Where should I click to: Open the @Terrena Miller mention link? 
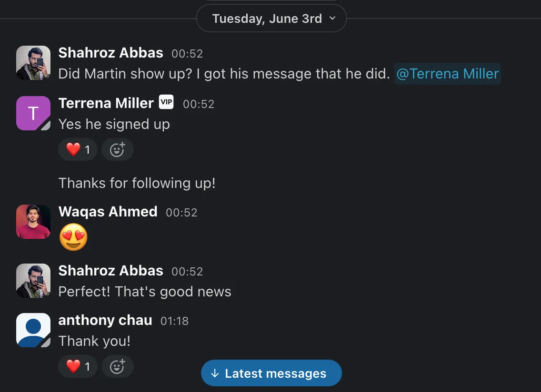click(x=447, y=74)
